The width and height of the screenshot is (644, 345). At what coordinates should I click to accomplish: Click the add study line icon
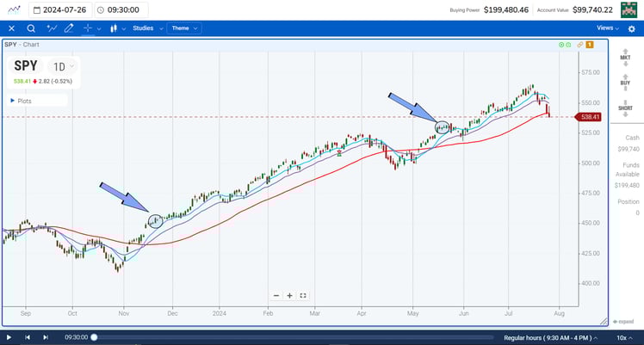[x=51, y=28]
